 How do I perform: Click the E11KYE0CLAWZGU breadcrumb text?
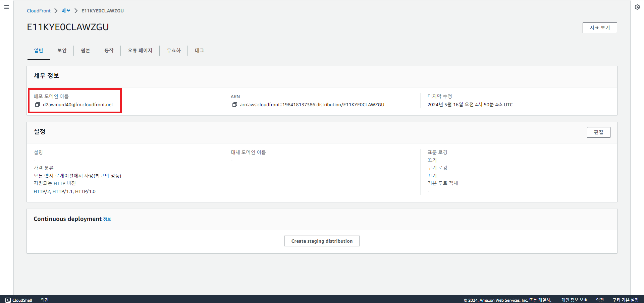pyautogui.click(x=103, y=11)
